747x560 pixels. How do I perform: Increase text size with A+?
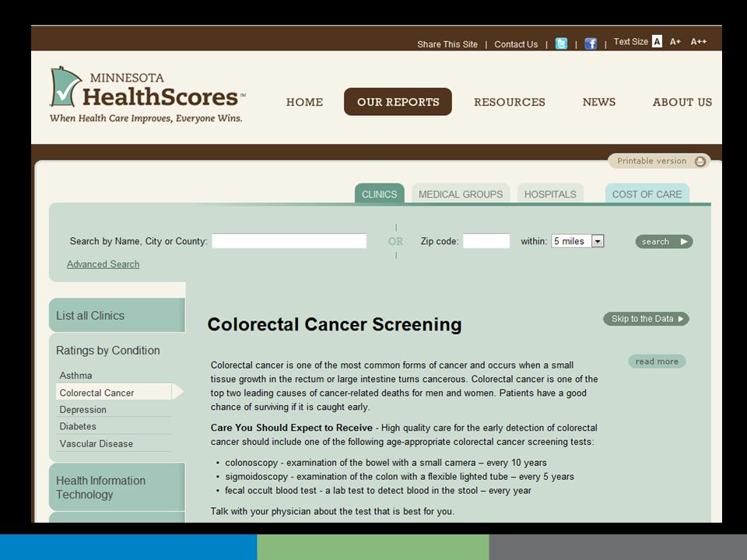[675, 42]
